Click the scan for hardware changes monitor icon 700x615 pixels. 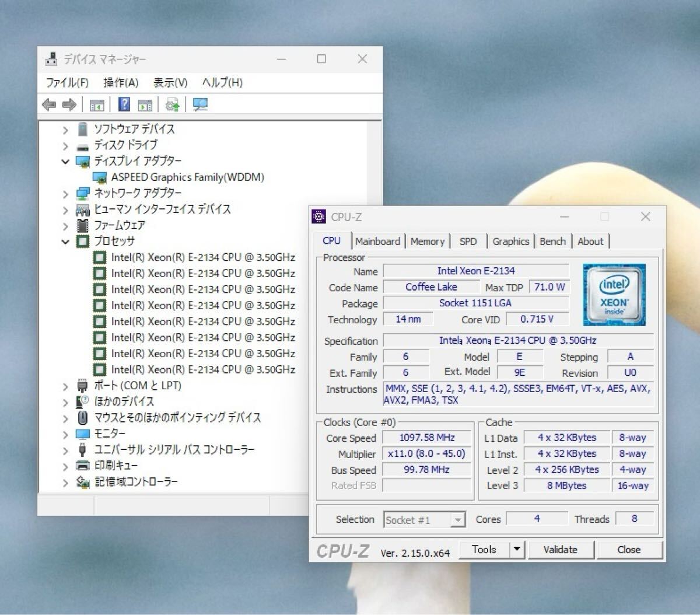200,104
